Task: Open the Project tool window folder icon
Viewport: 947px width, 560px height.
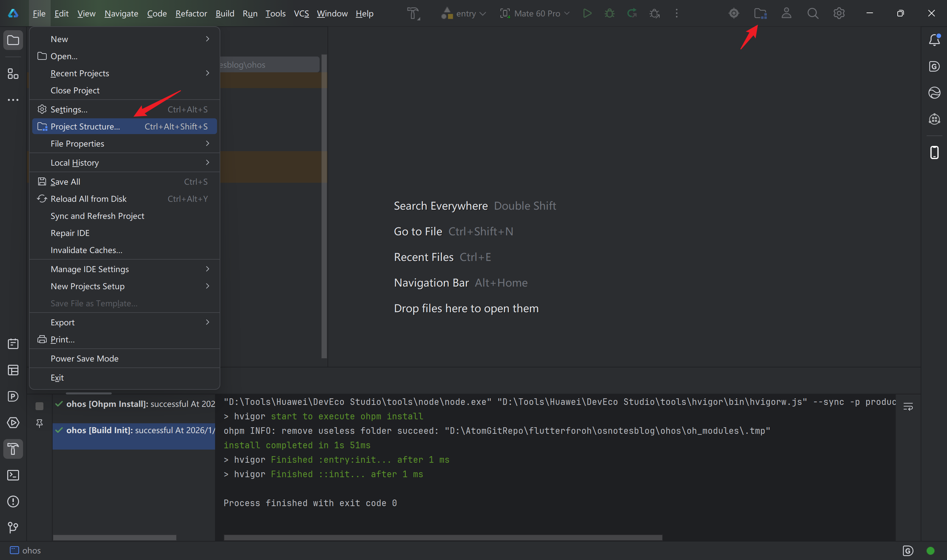Action: [13, 40]
